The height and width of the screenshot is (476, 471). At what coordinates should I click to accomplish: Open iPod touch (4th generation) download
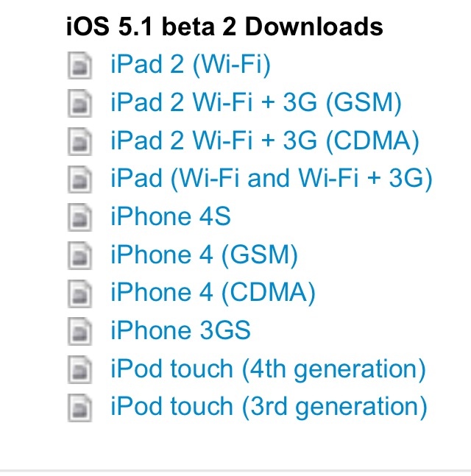click(x=268, y=368)
